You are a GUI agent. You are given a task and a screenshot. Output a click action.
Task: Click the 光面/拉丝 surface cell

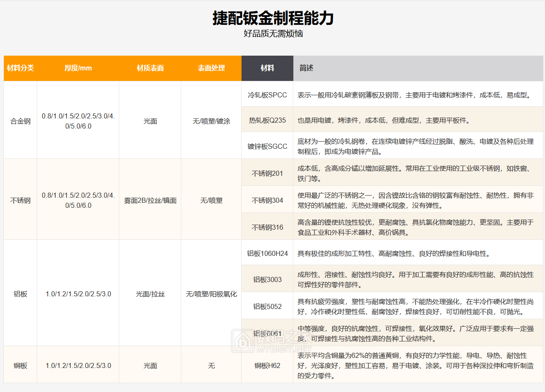coord(150,294)
